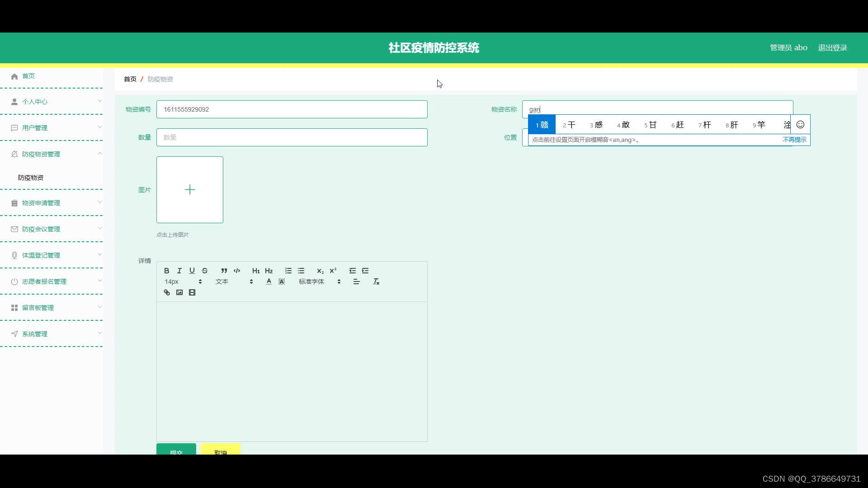This screenshot has height=488, width=868.
Task: Click 不再提示 in IME hint
Action: (x=794, y=140)
